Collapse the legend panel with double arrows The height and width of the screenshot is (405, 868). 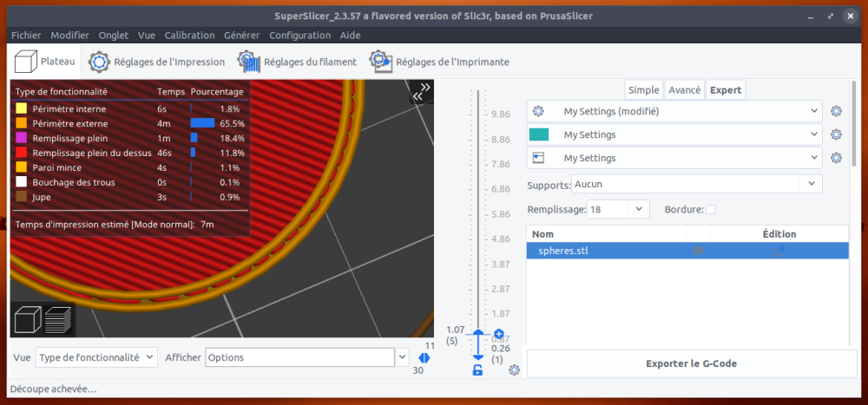[421, 92]
